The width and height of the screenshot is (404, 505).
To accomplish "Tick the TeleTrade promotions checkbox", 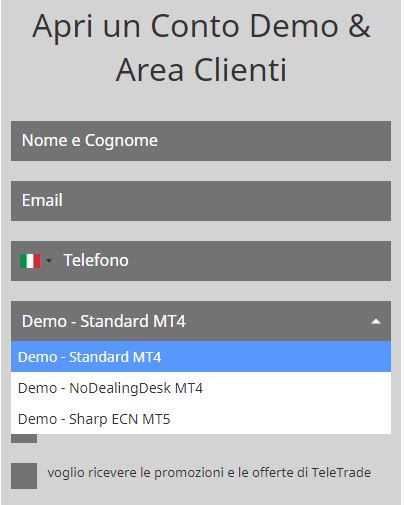I will click(x=24, y=476).
